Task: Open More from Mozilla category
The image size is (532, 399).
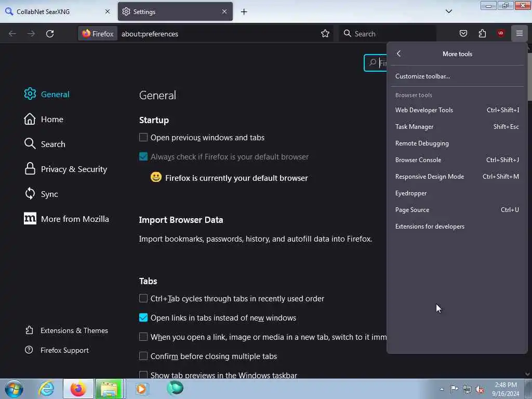Action: 66,219
